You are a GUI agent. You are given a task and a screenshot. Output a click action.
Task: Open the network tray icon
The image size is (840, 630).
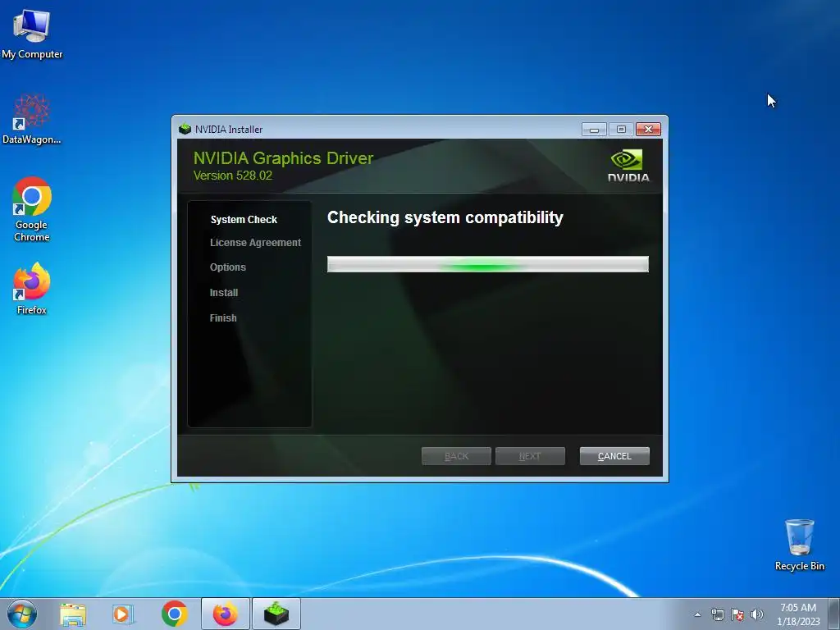717,614
